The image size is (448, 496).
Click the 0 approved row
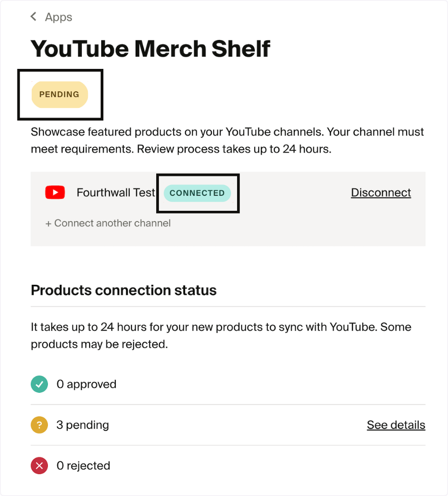click(86, 384)
